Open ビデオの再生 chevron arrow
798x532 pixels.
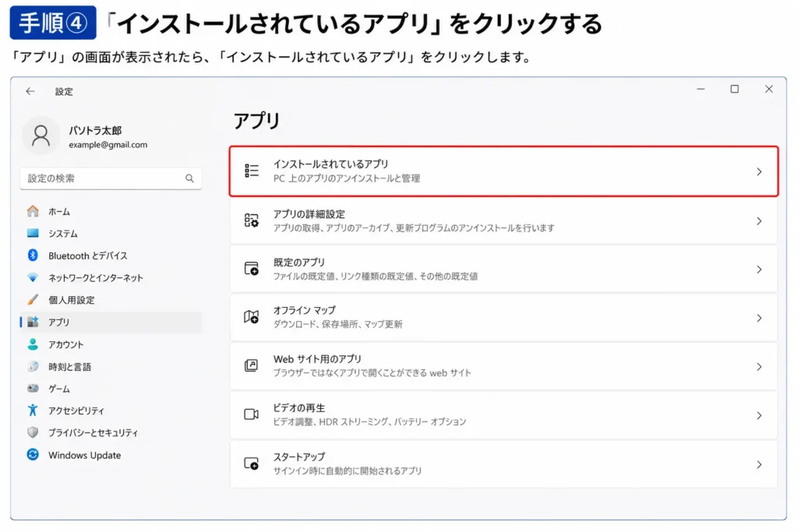tap(759, 415)
